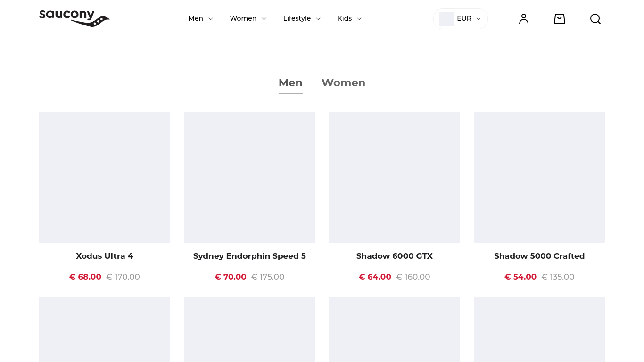Click the € 170.00 original price
Screen dimensions: 644x362
(x=123, y=277)
